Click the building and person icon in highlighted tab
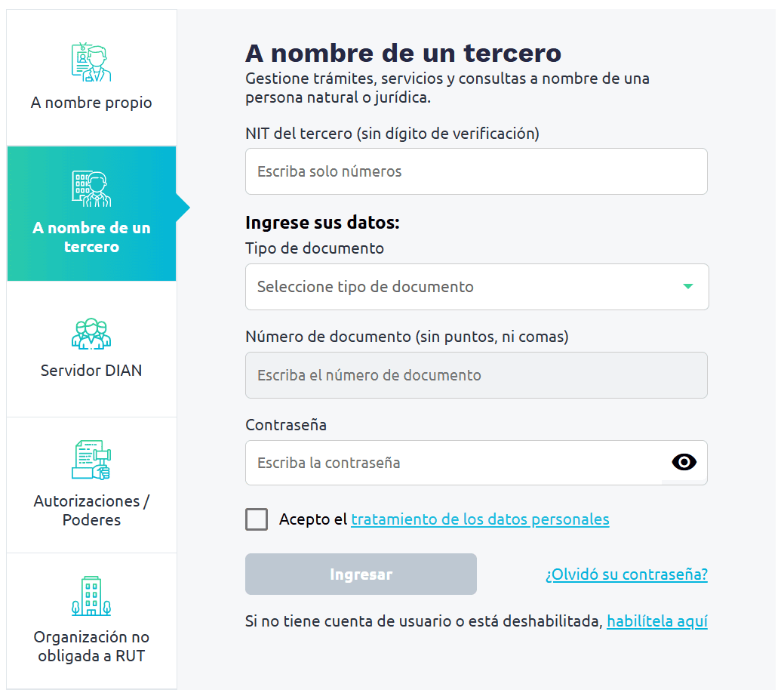Image resolution: width=784 pixels, height=696 pixels. 91,189
